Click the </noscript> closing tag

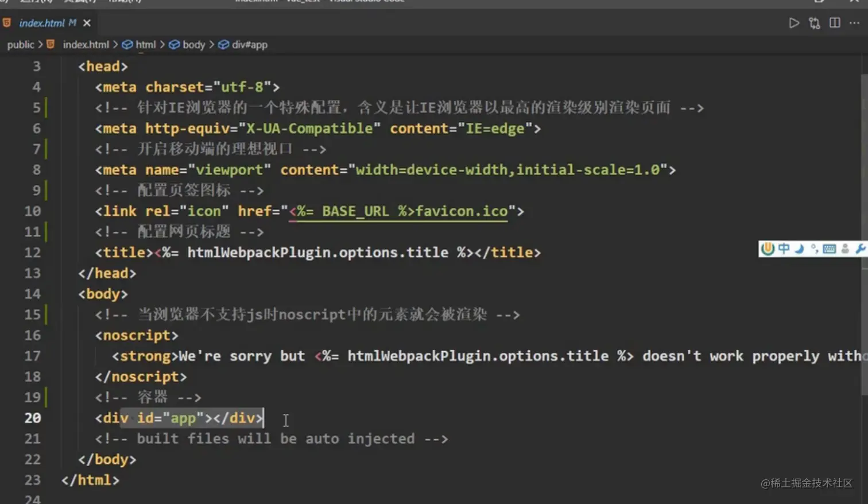click(x=141, y=377)
